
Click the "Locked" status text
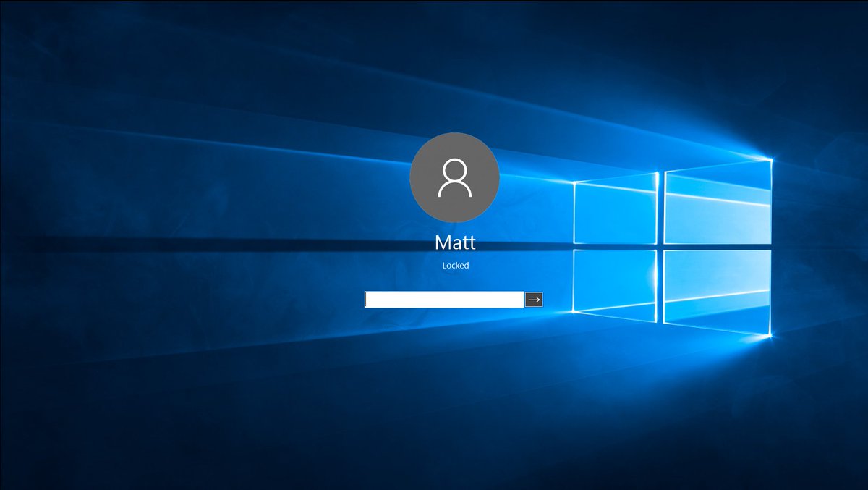pos(456,266)
